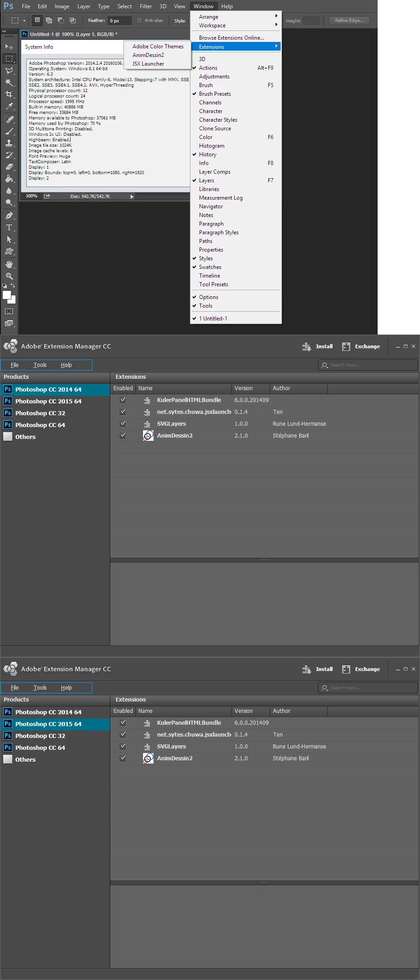Viewport: 420px width, 980px height.
Task: Click Exchange in upper Extension Manager window
Action: (361, 346)
